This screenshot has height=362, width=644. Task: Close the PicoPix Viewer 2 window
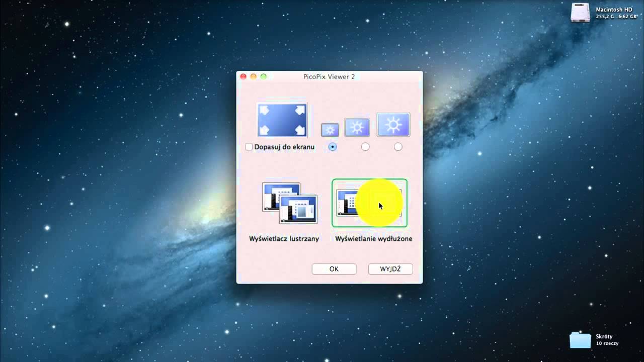point(244,76)
